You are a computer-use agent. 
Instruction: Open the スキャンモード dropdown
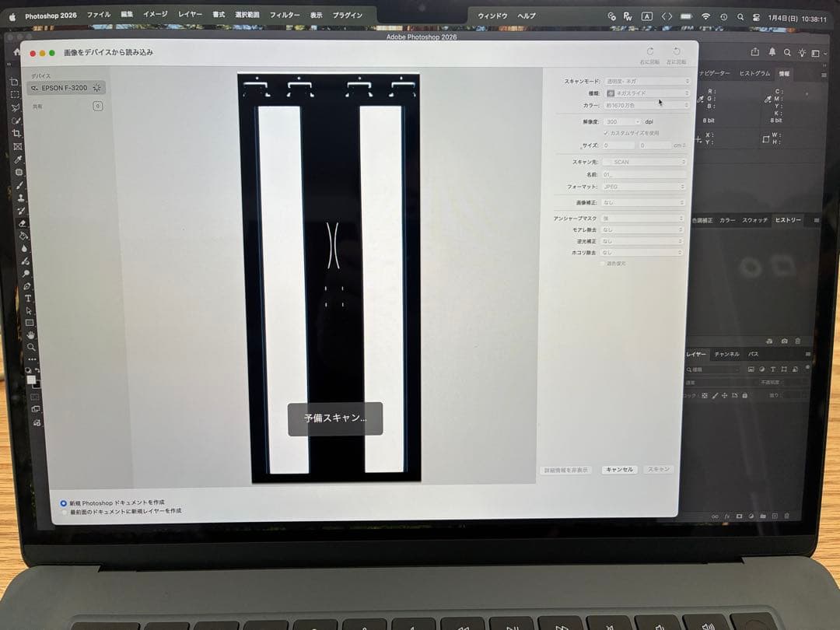pyautogui.click(x=647, y=81)
